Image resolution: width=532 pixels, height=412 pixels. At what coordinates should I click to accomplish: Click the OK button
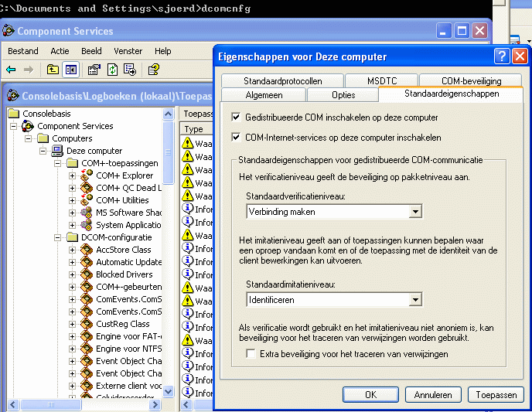370,395
